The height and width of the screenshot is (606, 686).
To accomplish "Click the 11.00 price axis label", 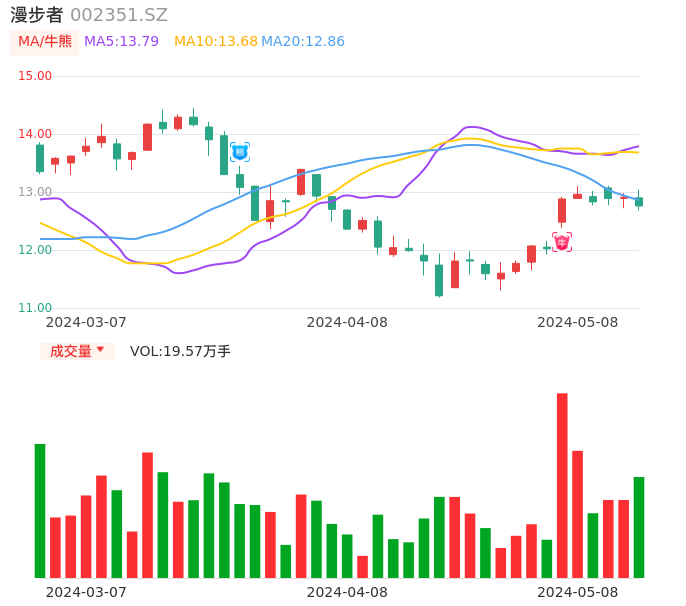I will click(35, 308).
